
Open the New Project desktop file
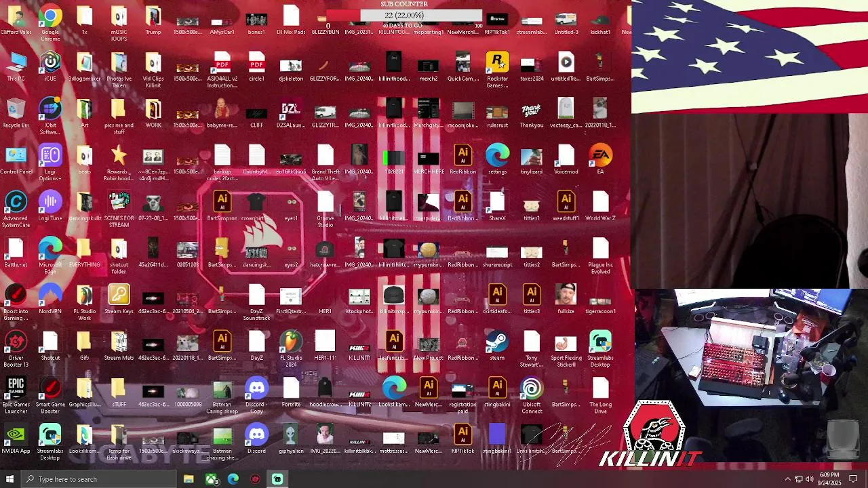click(428, 347)
